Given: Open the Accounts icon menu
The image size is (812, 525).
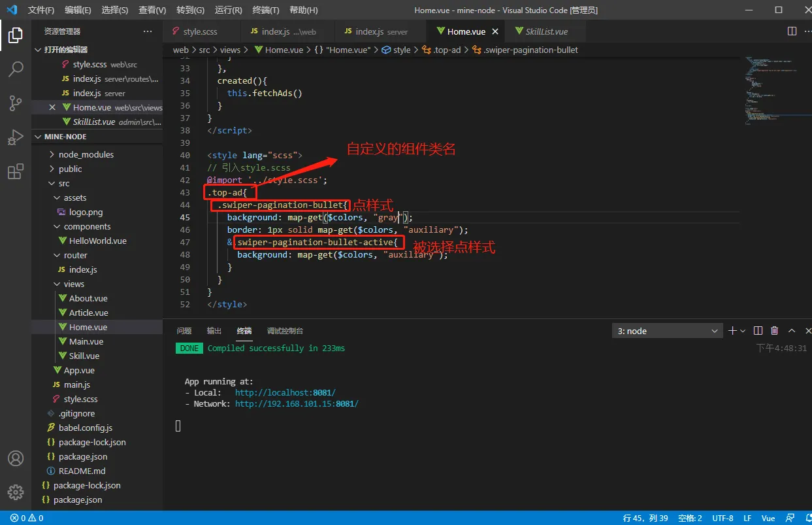Looking at the screenshot, I should (16, 458).
